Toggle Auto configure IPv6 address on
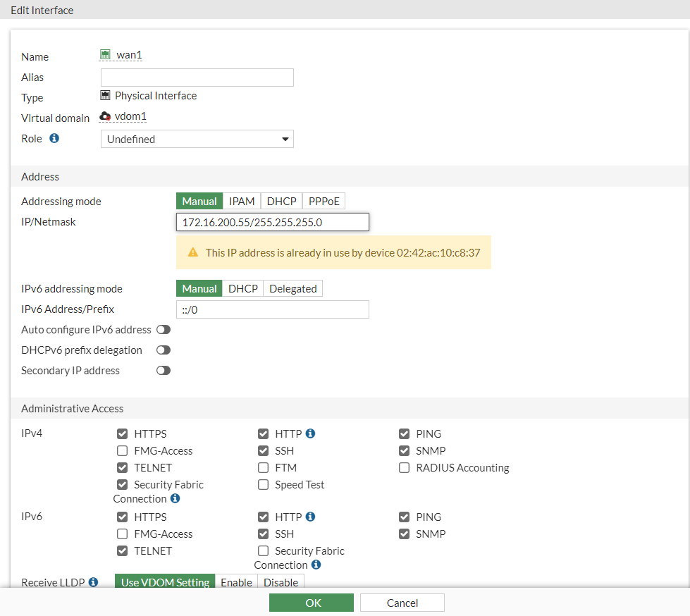This screenshot has width=690, height=616. click(163, 329)
